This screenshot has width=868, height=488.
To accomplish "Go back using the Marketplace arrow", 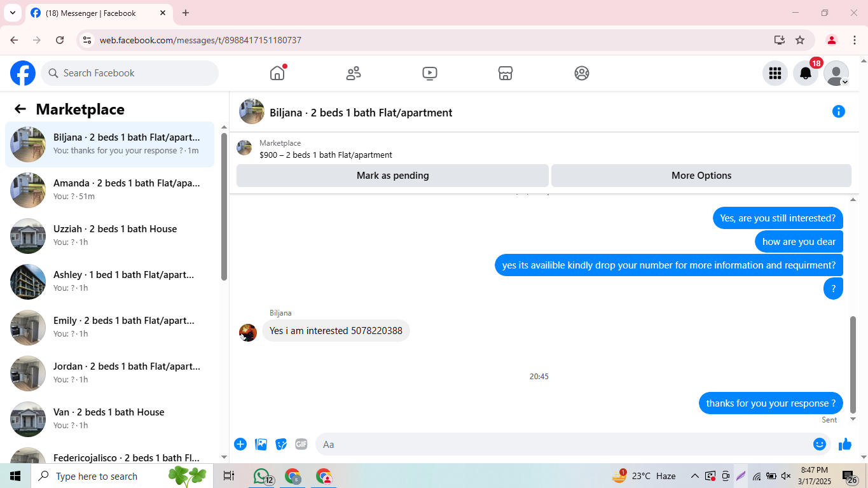I will tap(20, 109).
